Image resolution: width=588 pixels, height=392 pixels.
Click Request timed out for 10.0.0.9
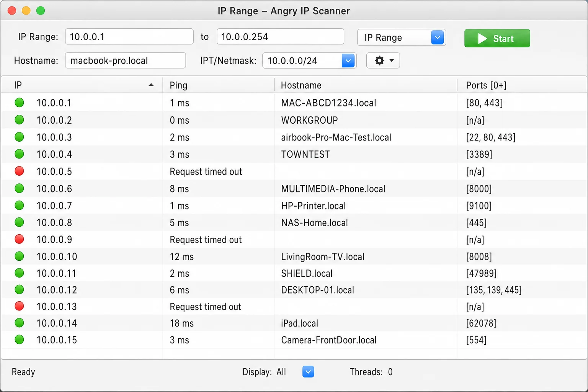206,240
